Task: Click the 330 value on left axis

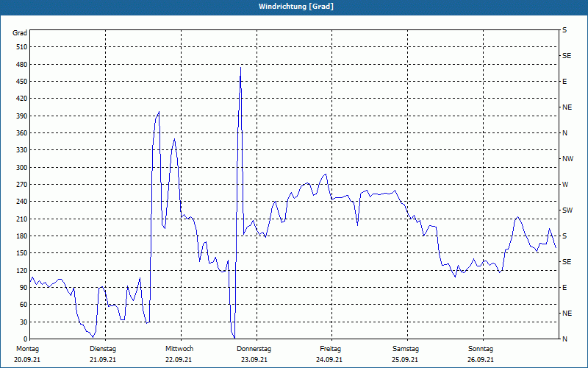Action: pos(22,150)
